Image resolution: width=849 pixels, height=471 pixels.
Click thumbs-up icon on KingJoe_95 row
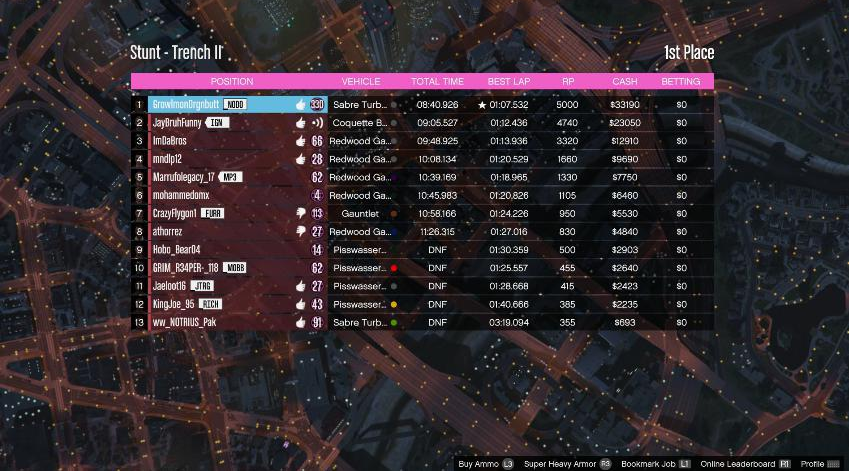[301, 304]
